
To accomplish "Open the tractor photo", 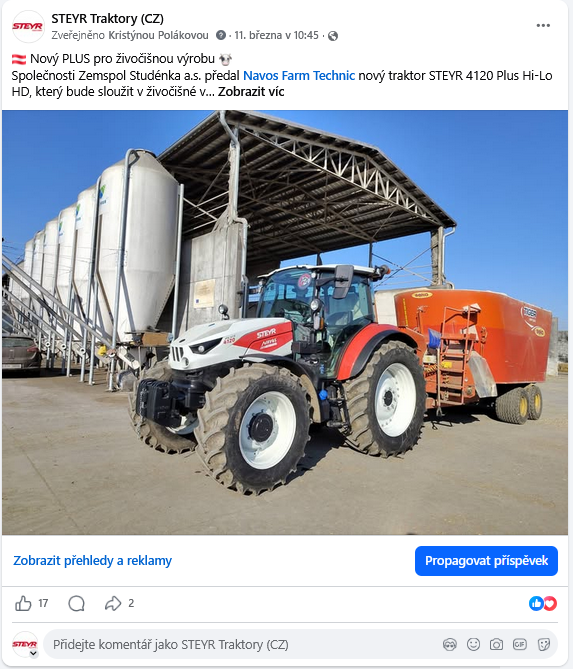I will (x=285, y=323).
